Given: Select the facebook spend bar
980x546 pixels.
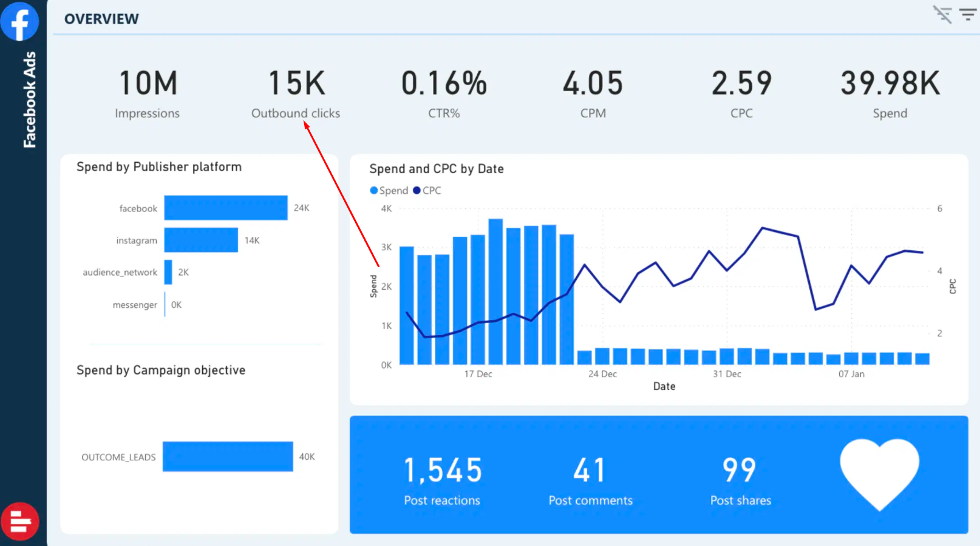Looking at the screenshot, I should [x=225, y=208].
